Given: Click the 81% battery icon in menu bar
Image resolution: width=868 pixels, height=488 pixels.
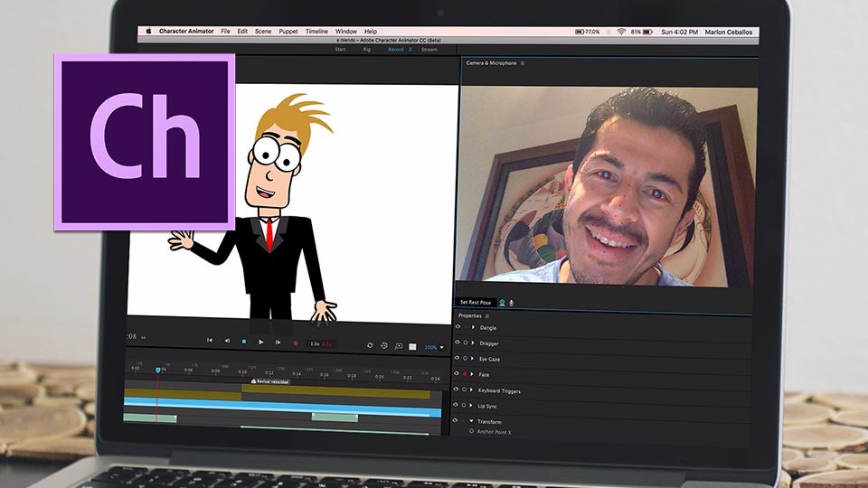Looking at the screenshot, I should (647, 33).
